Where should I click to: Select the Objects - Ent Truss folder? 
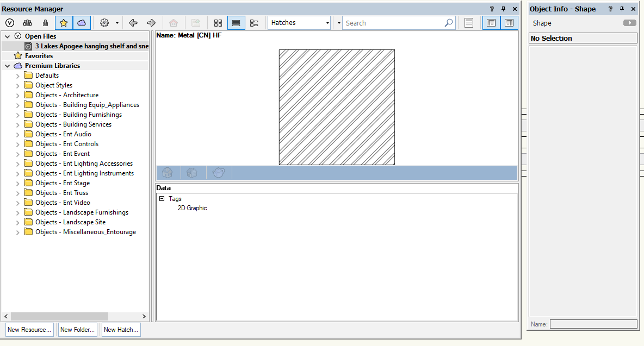(61, 193)
